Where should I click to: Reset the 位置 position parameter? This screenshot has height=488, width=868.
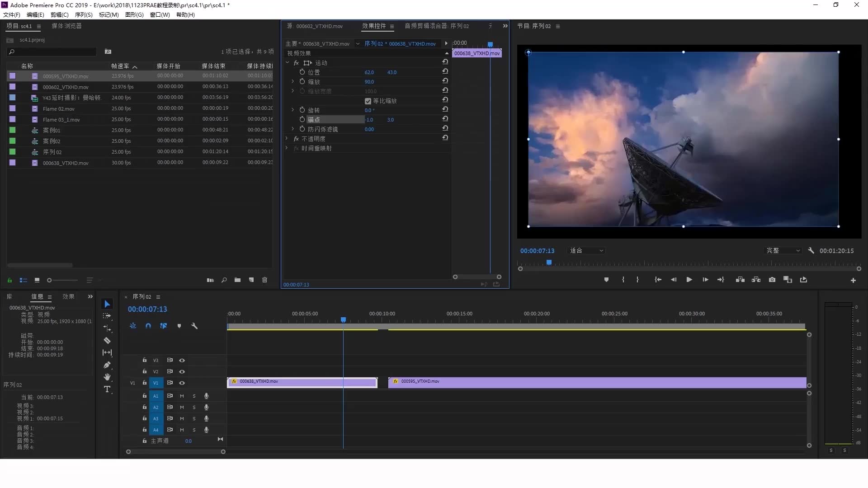click(445, 71)
